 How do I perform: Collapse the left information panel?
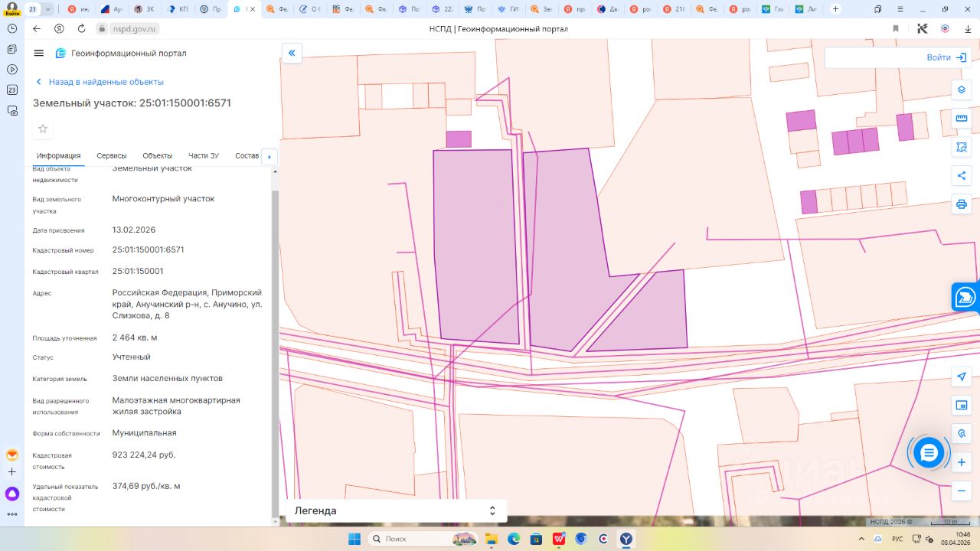point(292,53)
